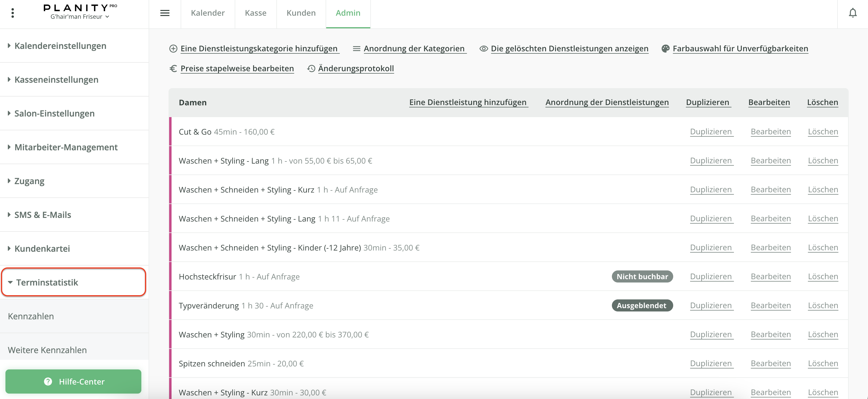Click the history clock icon beside Änderungsprotokoll
Screen dimensions: 868x399
click(311, 68)
